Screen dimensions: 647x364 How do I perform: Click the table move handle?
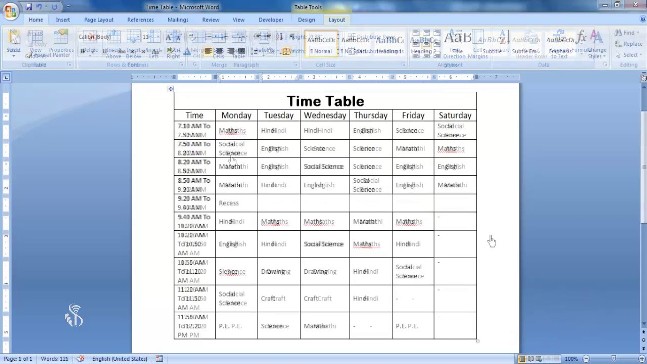tap(171, 89)
